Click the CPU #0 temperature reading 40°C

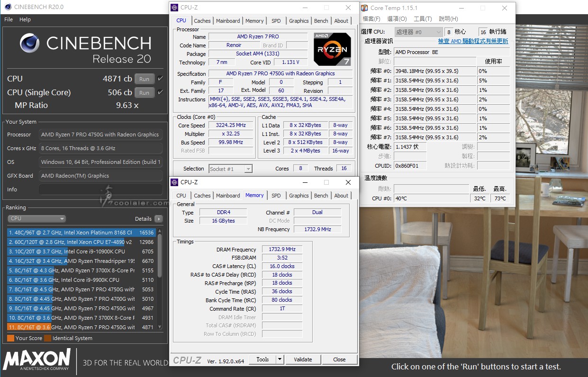point(431,198)
